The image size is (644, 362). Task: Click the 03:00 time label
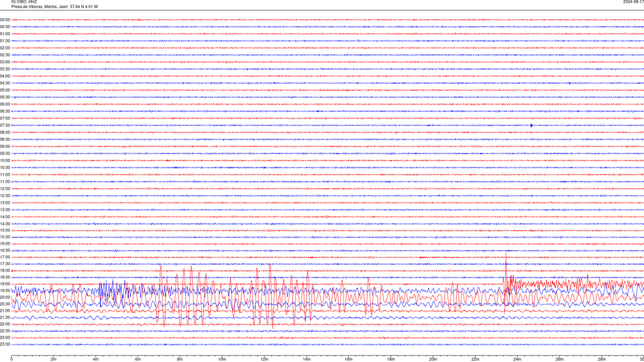5,62
